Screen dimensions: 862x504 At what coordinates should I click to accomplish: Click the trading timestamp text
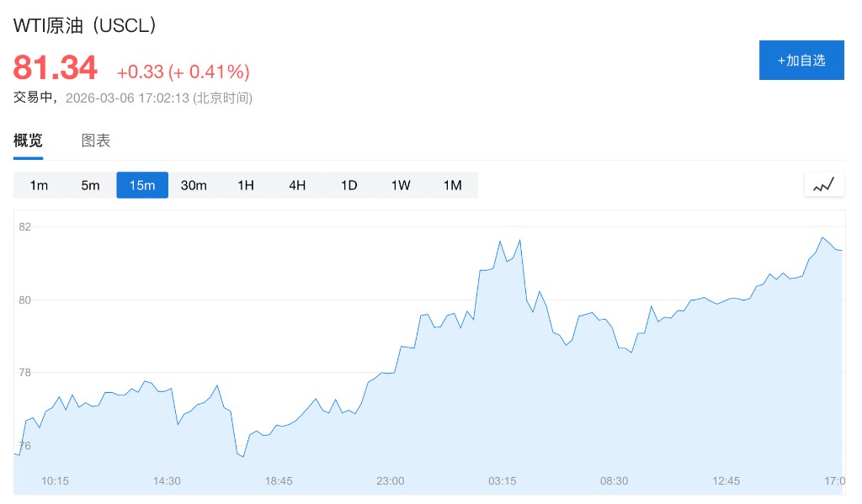coord(133,98)
